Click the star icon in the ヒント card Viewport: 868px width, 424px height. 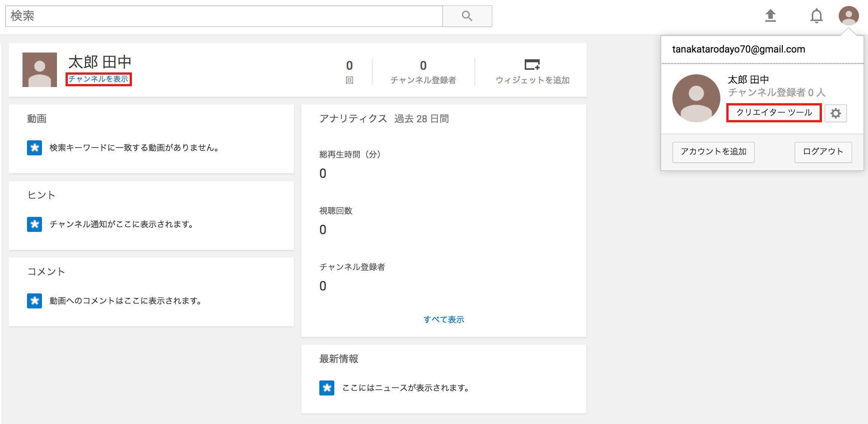(x=34, y=224)
